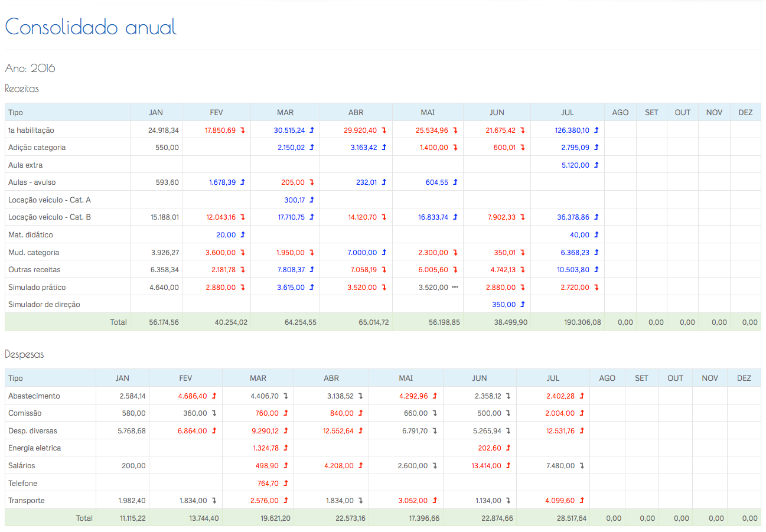766x532 pixels.
Task: Click the blue up arrow beside 300,17
Action: click(x=311, y=200)
